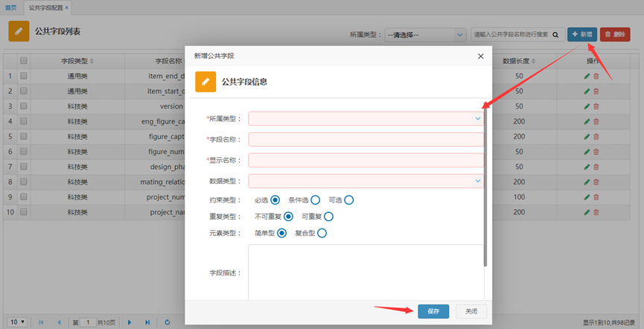Click the 保存 button
The image size is (644, 329).
coord(433,311)
